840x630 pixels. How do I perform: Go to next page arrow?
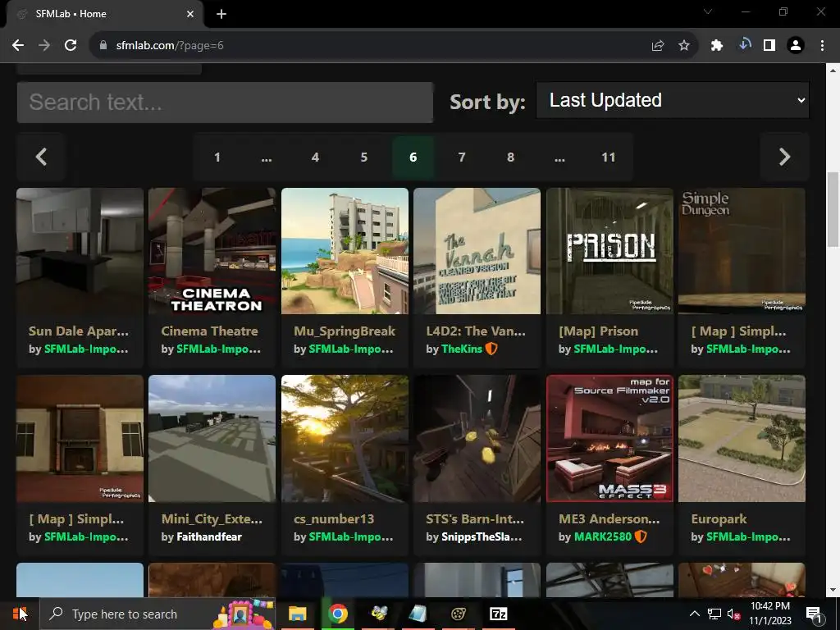[784, 157]
